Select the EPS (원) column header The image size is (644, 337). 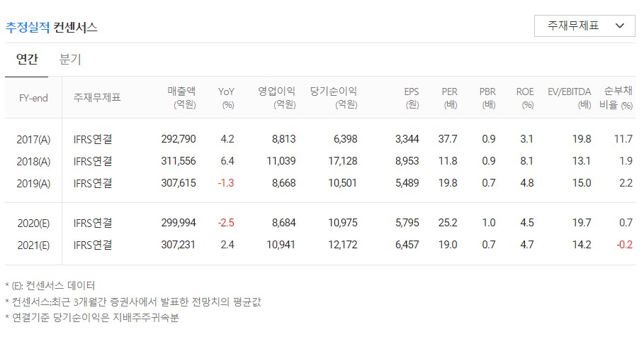point(411,97)
